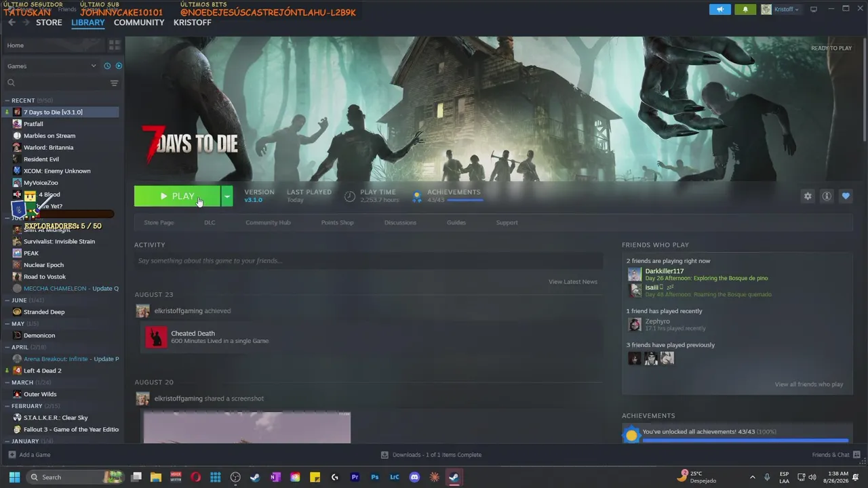The height and width of the screenshot is (488, 868).
Task: Open the play time clock icon
Action: coord(350,196)
